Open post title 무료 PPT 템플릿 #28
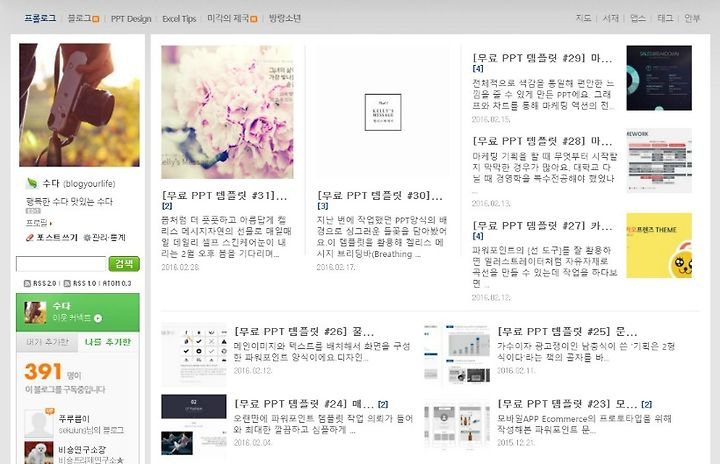Image resolution: width=720 pixels, height=464 pixels. tap(542, 141)
